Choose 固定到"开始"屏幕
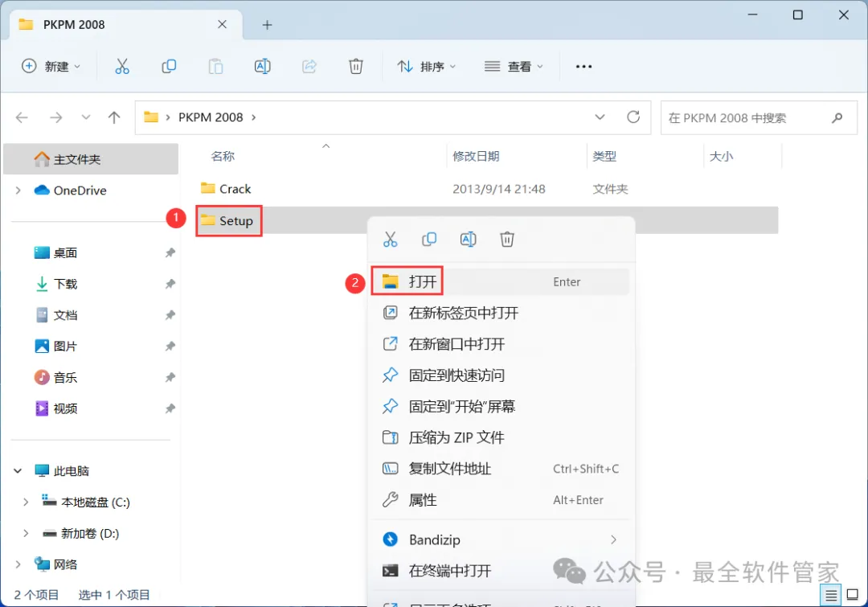The image size is (868, 607). tap(501, 407)
